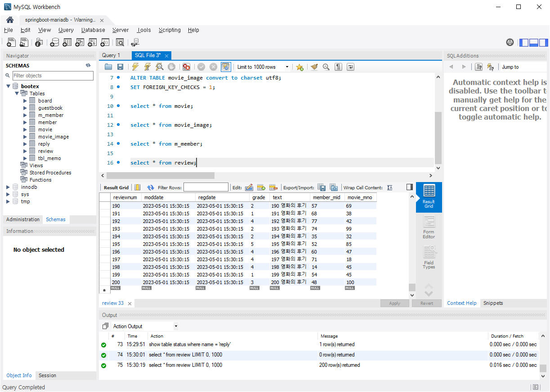This screenshot has height=392, width=550.
Task: Create a new stored procedure icon
Action: click(92, 42)
